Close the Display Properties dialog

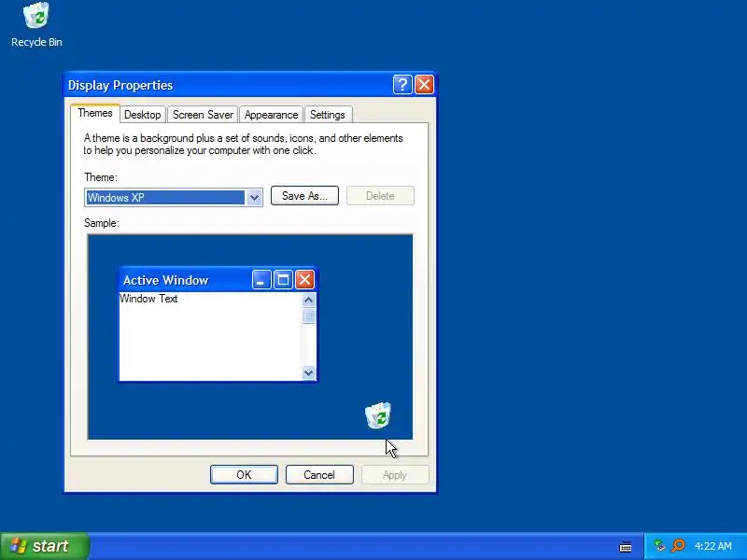tap(424, 85)
